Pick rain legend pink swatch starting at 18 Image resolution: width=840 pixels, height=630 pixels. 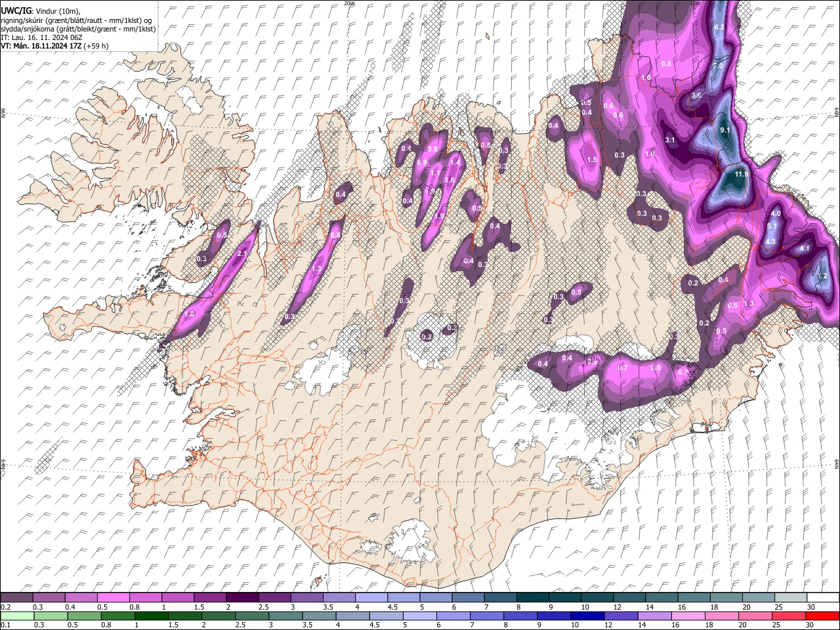tap(721, 616)
